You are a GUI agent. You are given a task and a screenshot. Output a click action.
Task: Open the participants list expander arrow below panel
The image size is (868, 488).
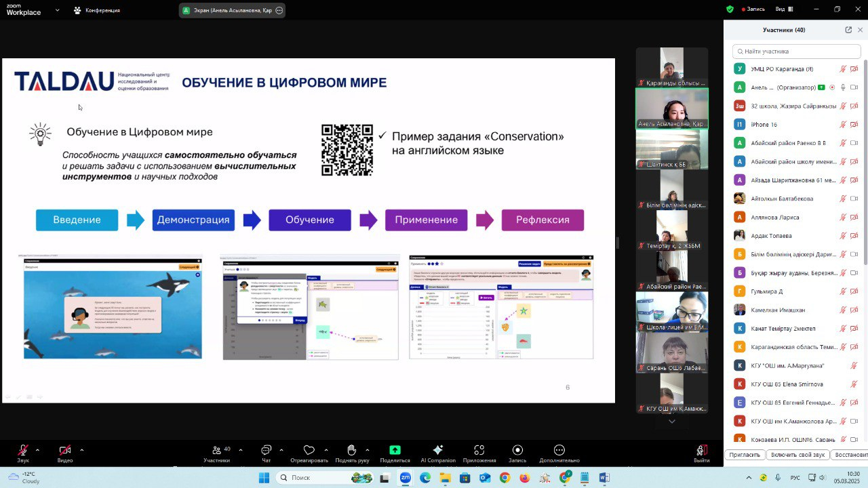tap(671, 421)
